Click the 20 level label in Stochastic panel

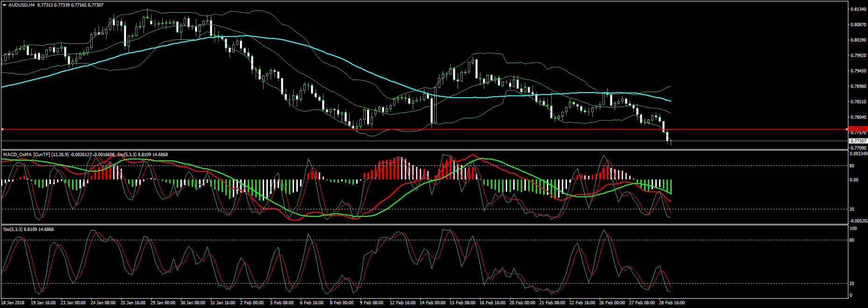(852, 284)
